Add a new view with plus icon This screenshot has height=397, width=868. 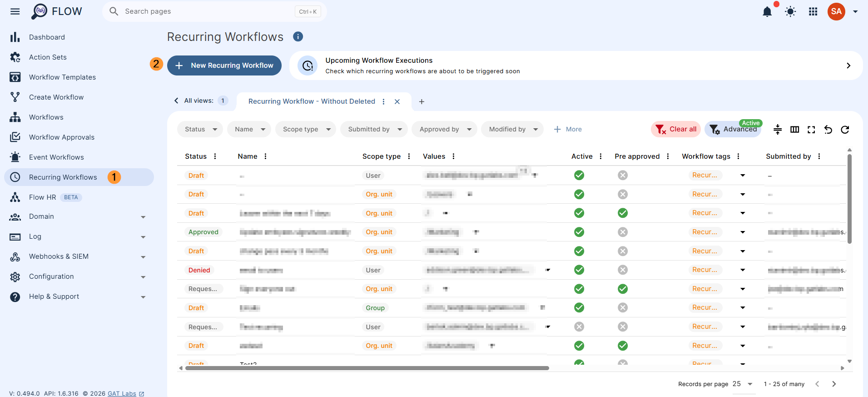(x=422, y=101)
